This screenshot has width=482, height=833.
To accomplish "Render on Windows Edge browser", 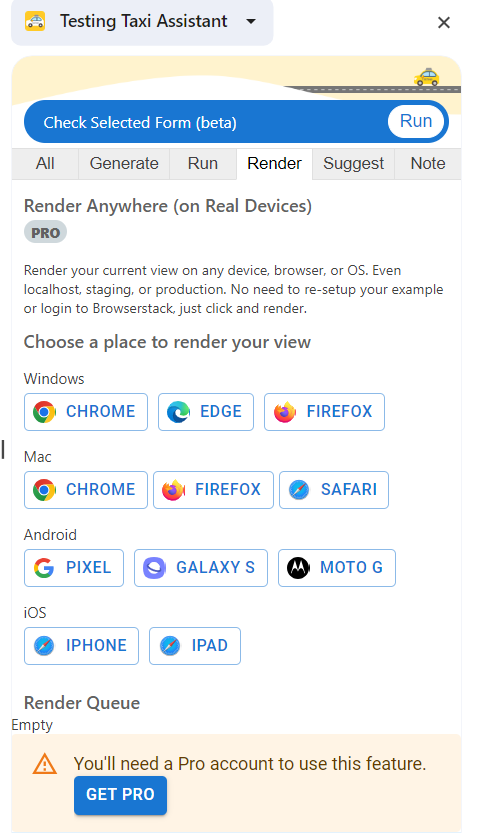I will [206, 412].
